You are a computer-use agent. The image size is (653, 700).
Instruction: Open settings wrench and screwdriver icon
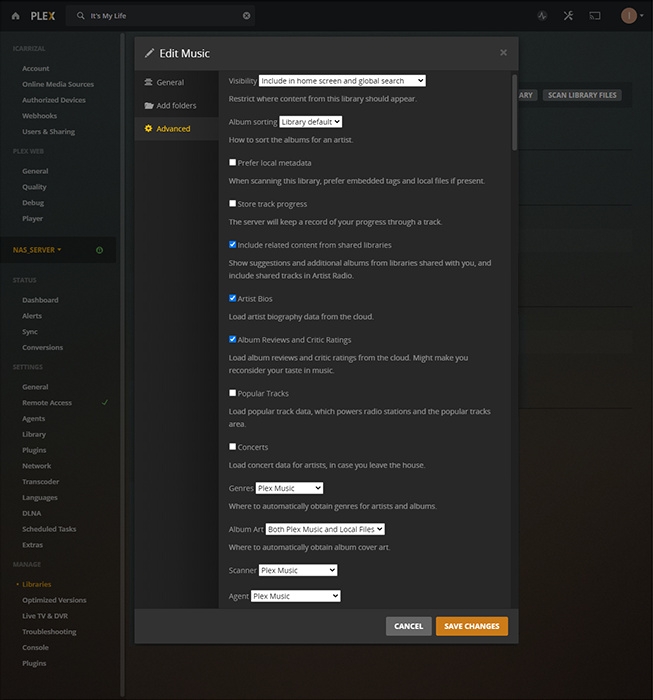click(568, 16)
